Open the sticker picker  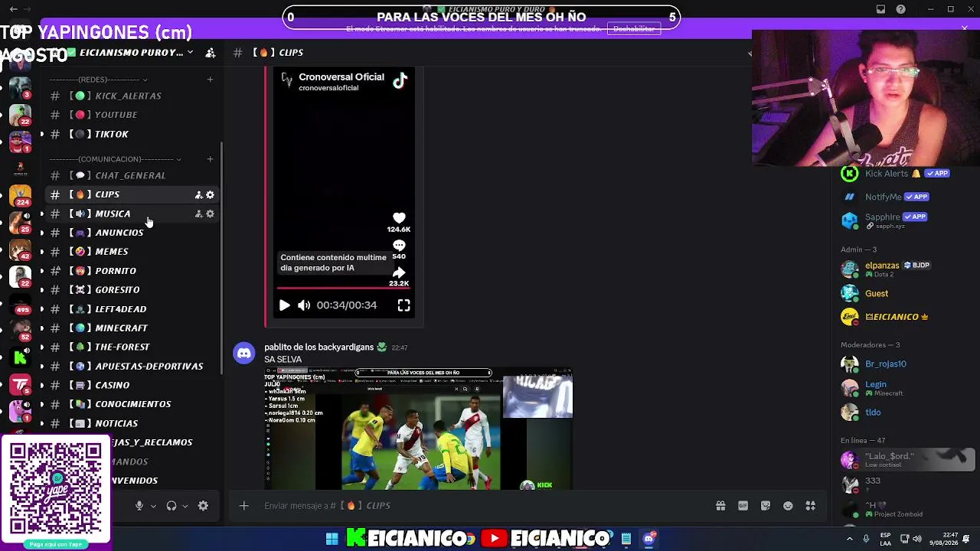(x=766, y=506)
